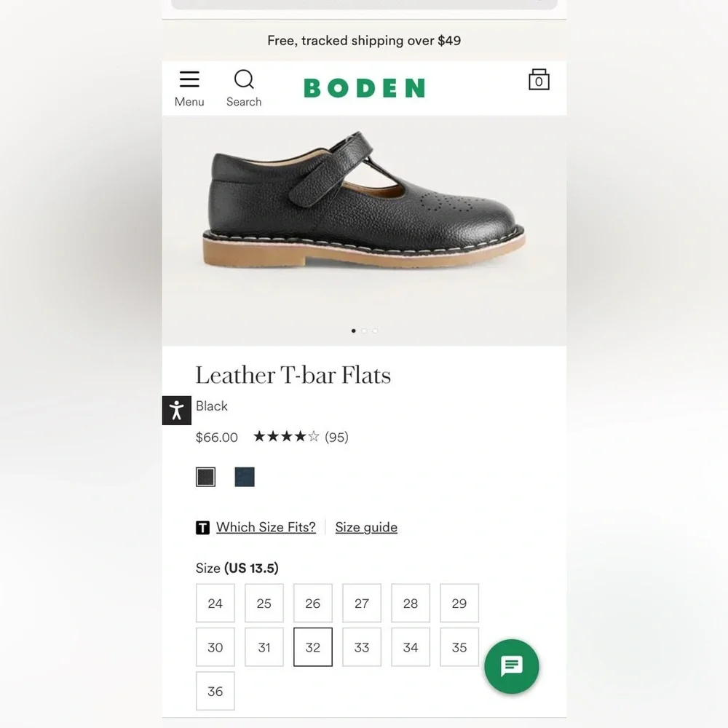Open the hamburger Menu icon

tap(189, 80)
